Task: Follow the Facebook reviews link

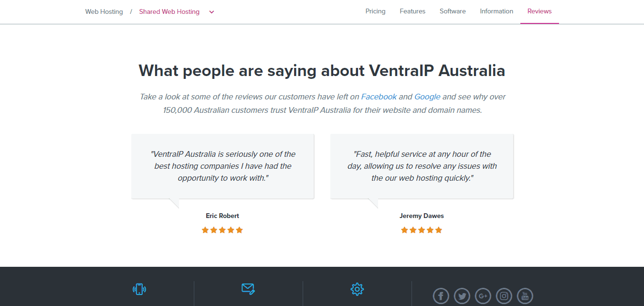Action: (379, 97)
